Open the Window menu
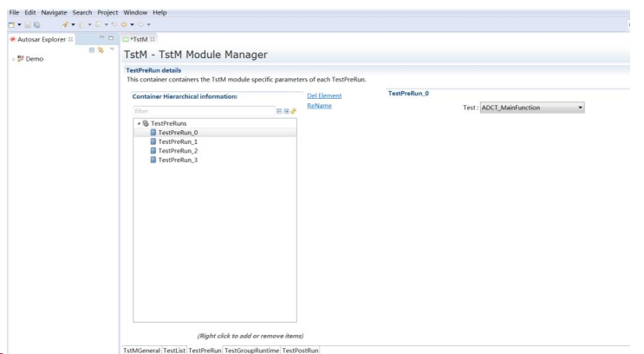The image size is (644, 354). coord(135,13)
